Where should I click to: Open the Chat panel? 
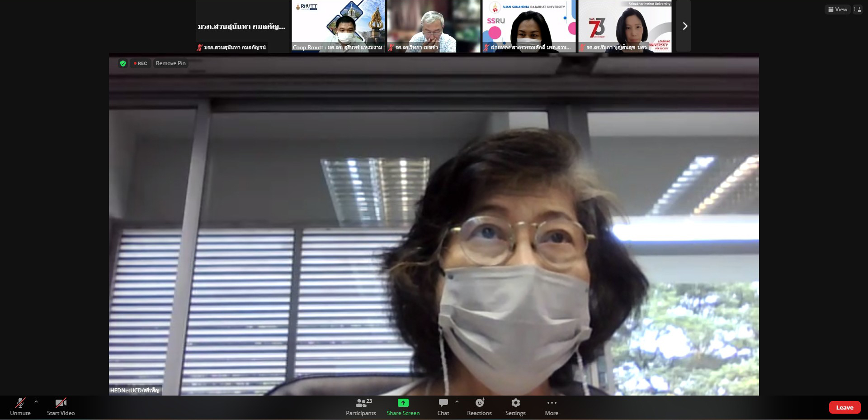coord(443,406)
